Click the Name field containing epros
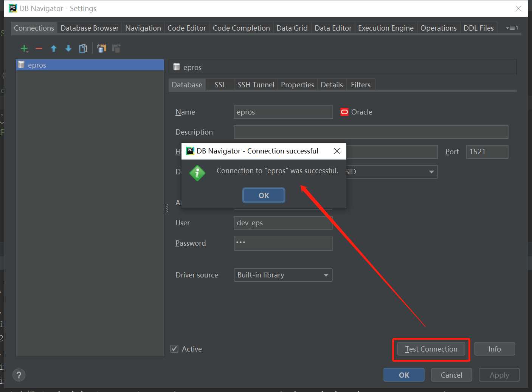The image size is (532, 392). (283, 112)
